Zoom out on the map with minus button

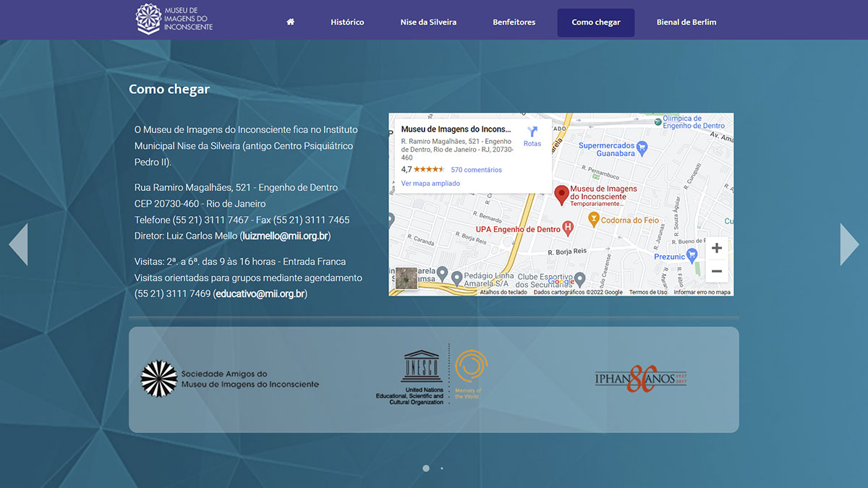[716, 272]
